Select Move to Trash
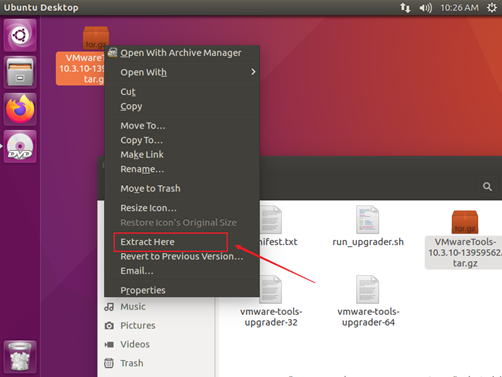 (x=182, y=188)
